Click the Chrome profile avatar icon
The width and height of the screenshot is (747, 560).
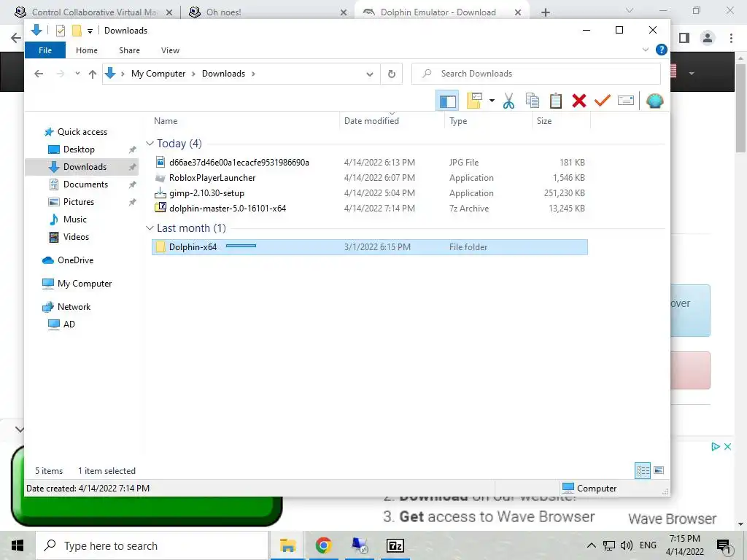coord(708,38)
